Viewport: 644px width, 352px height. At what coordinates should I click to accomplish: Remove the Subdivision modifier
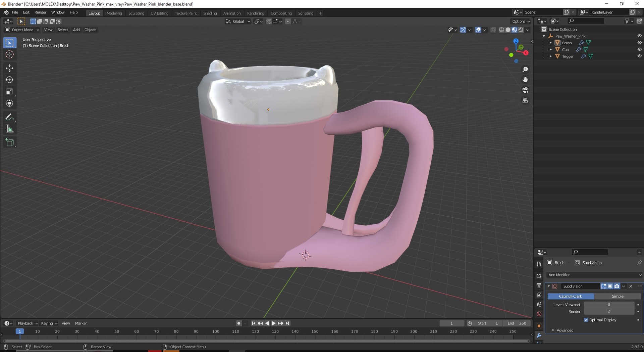tap(631, 287)
